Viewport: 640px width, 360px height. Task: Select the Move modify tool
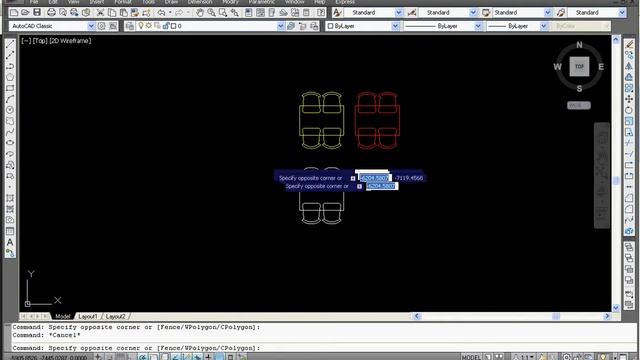click(x=629, y=99)
